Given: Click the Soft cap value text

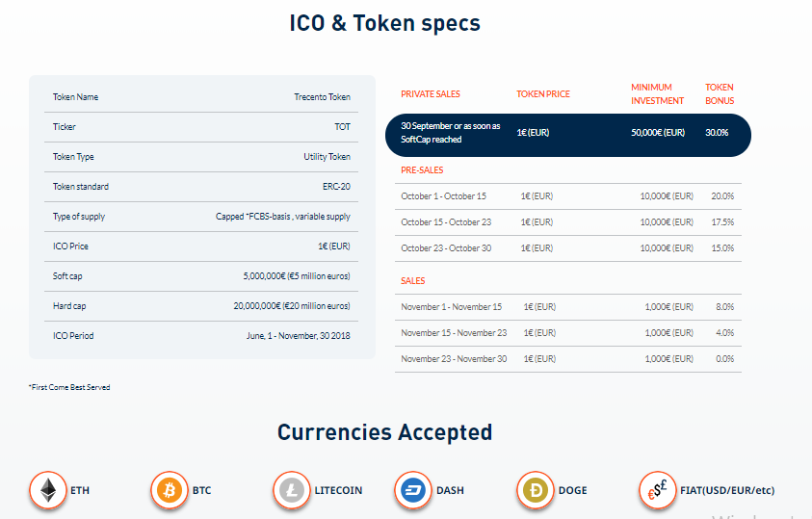Looking at the screenshot, I should tap(297, 276).
